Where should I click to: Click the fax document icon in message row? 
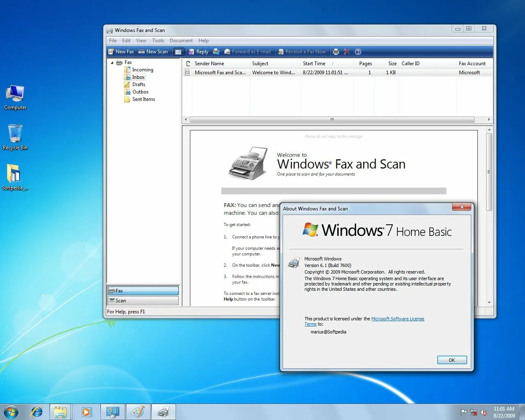187,73
